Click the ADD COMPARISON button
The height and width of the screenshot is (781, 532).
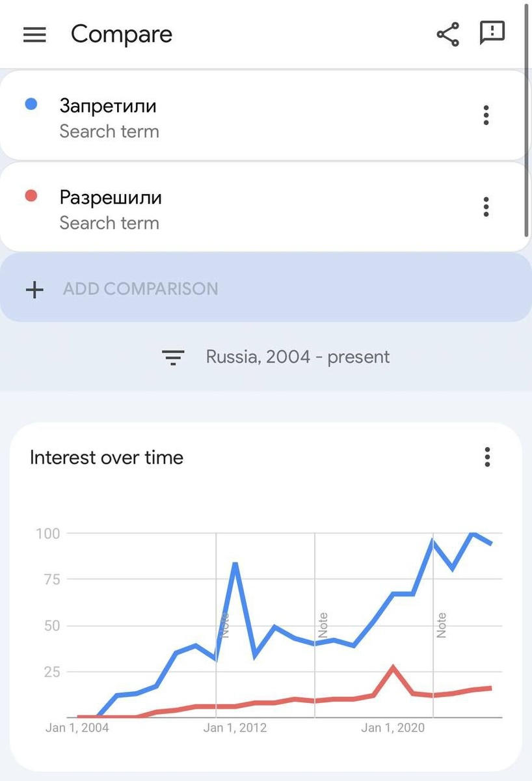[x=140, y=289]
